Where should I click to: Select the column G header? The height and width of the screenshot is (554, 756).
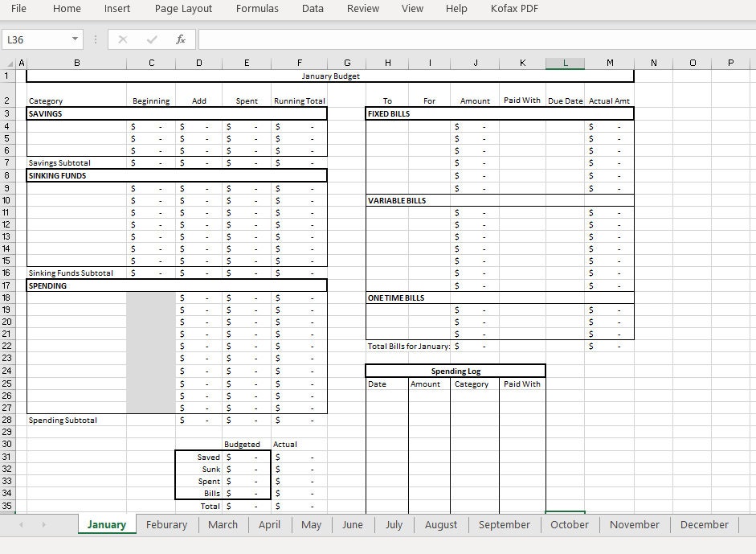point(347,62)
